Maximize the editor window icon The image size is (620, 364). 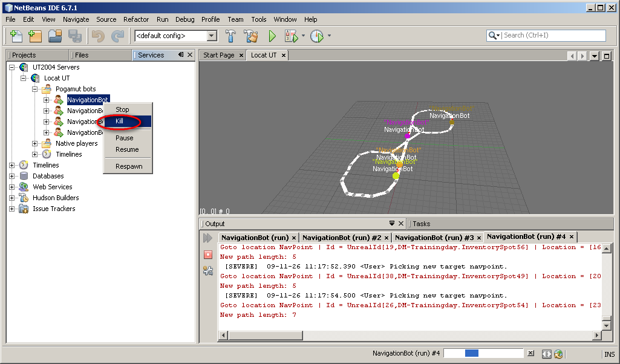click(607, 56)
